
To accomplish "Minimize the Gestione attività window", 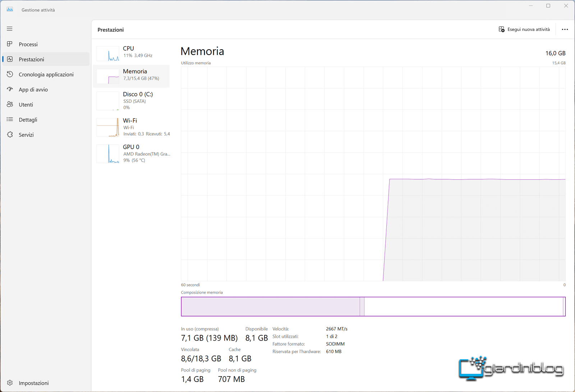I will pyautogui.click(x=531, y=6).
